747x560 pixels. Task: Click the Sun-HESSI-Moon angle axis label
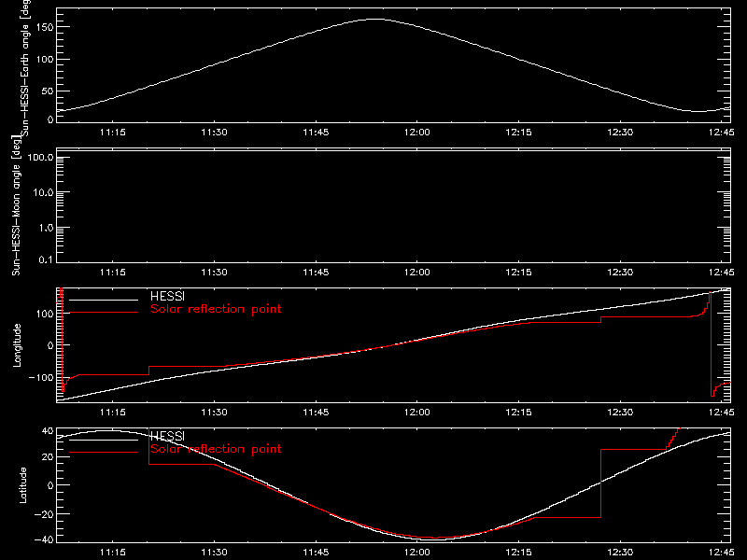(x=17, y=205)
